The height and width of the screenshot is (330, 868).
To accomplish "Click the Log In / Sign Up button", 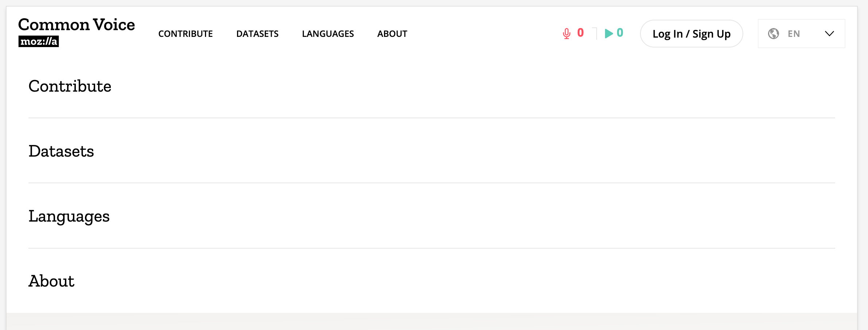I will coord(691,33).
